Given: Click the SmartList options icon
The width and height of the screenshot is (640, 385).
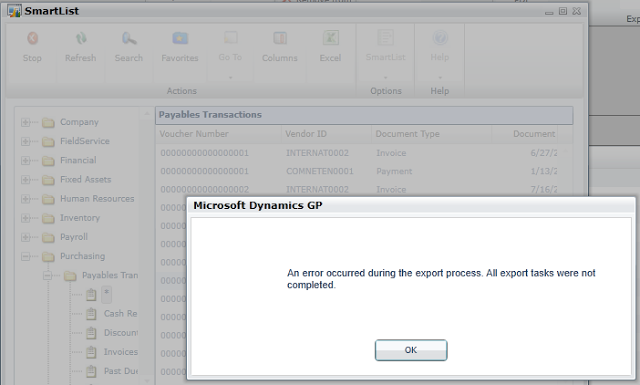Looking at the screenshot, I should pos(385,38).
